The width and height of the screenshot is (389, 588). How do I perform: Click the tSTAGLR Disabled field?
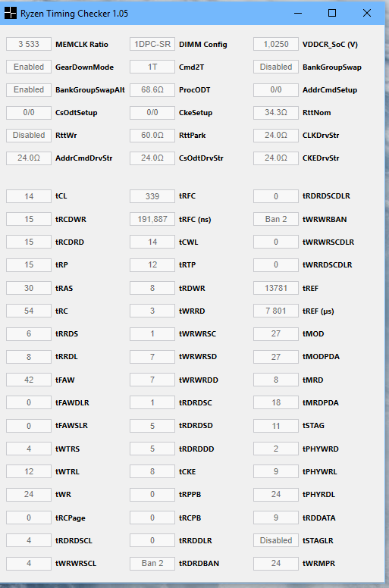(276, 540)
